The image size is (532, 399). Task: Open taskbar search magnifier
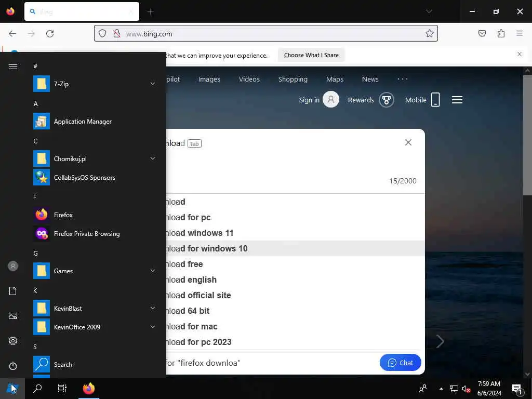(37, 389)
